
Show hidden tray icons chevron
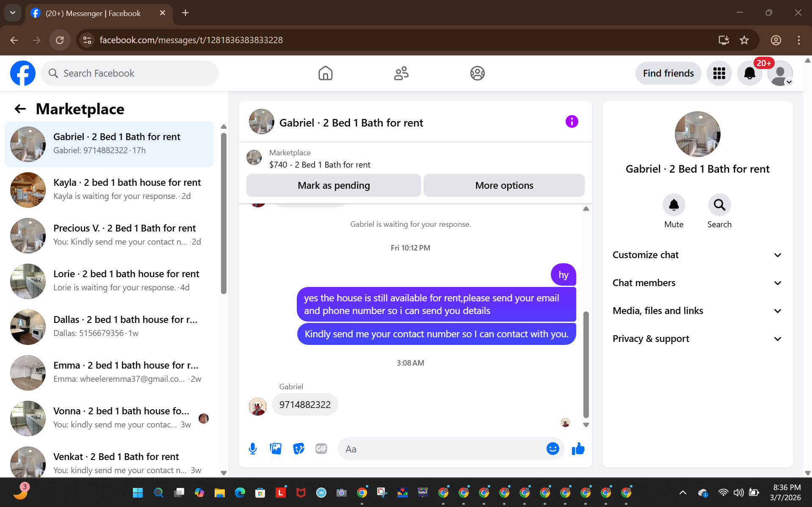point(682,493)
